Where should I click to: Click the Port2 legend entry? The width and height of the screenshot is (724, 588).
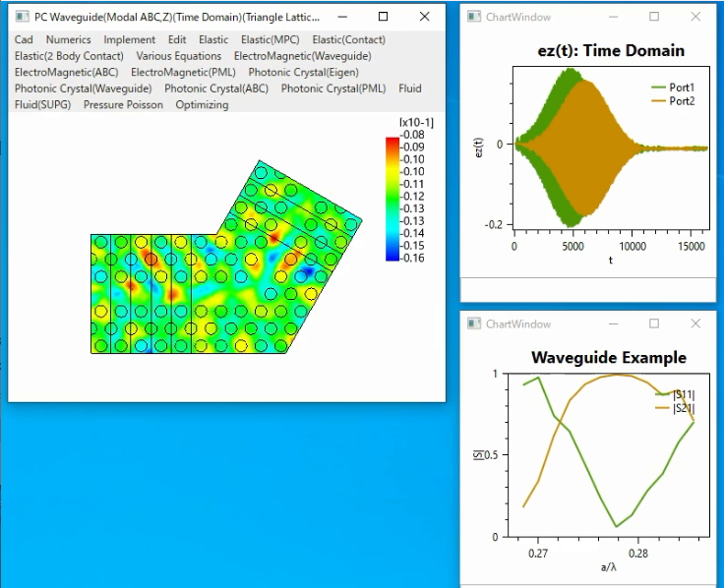click(673, 101)
